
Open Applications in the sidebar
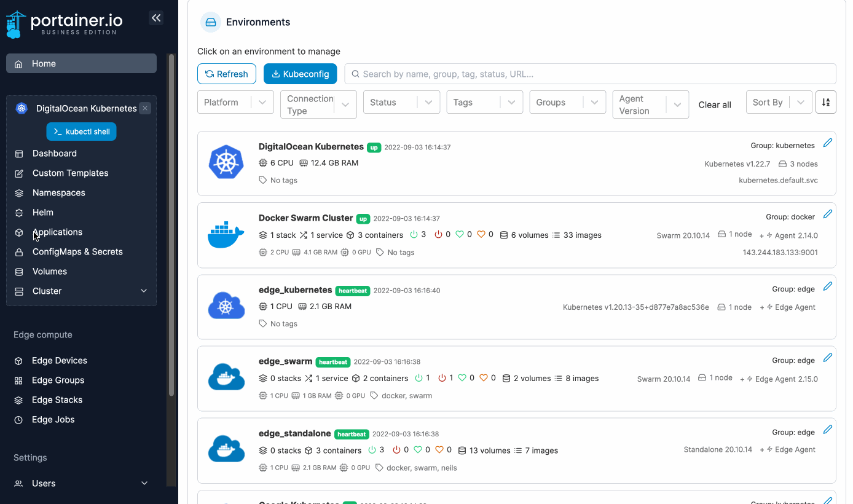click(57, 232)
